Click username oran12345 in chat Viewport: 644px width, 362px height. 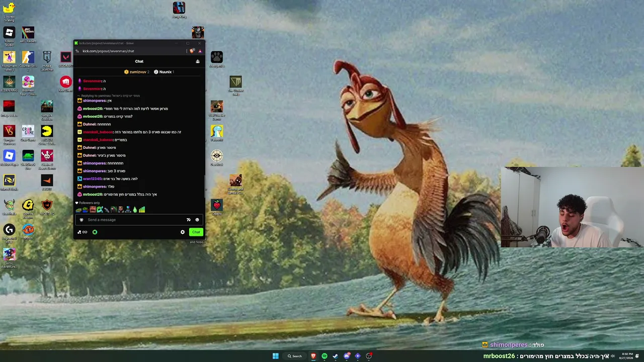pos(93,179)
